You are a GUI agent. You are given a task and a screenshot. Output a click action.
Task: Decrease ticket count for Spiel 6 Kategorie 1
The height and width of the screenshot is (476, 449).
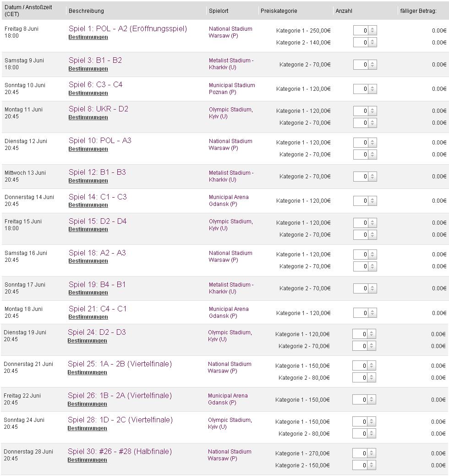click(x=372, y=91)
